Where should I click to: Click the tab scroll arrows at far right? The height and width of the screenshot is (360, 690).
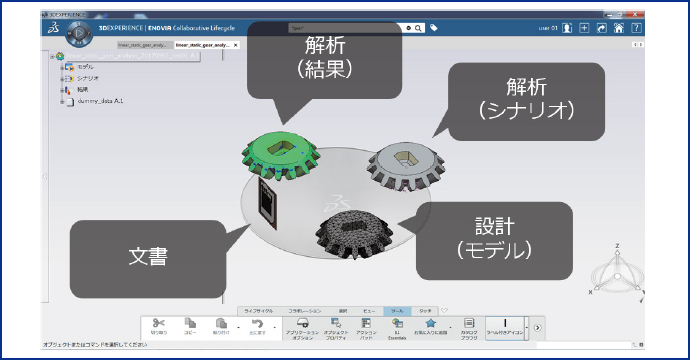tap(638, 45)
